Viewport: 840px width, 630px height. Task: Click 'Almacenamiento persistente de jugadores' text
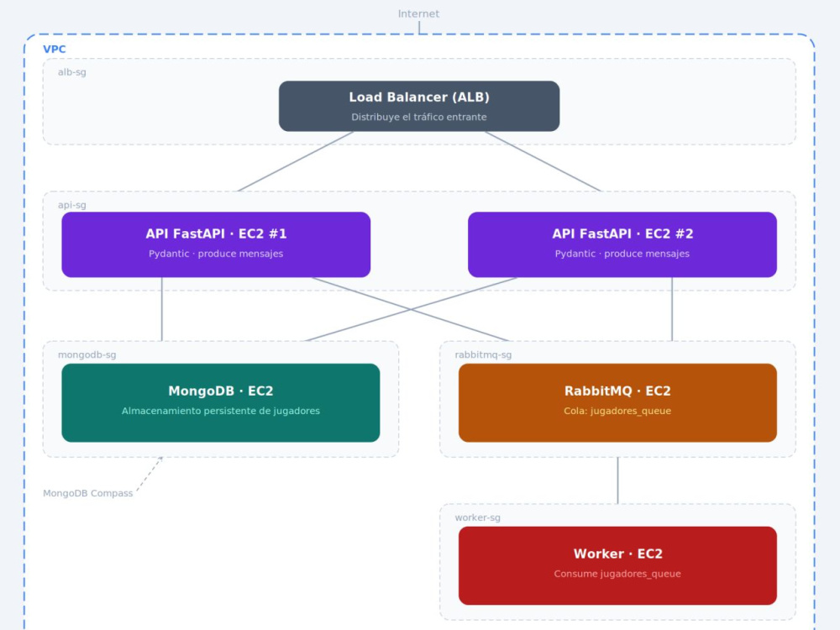(221, 411)
